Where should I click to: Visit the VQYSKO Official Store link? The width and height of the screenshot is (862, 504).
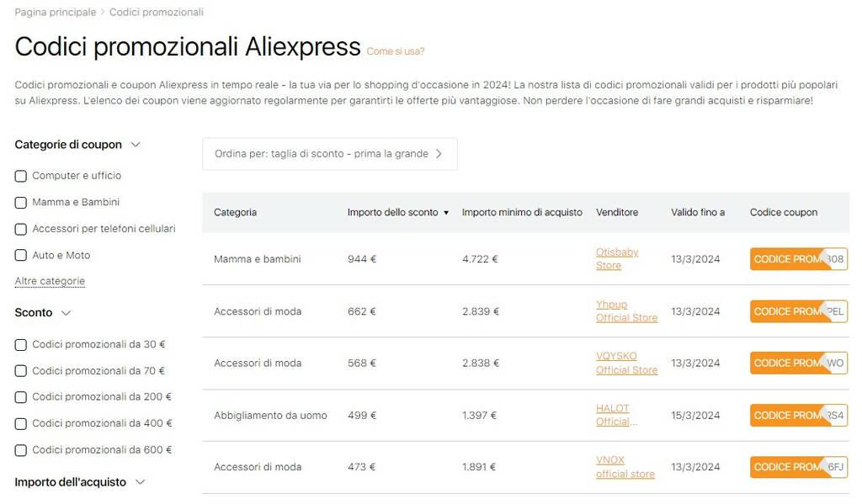click(x=626, y=363)
